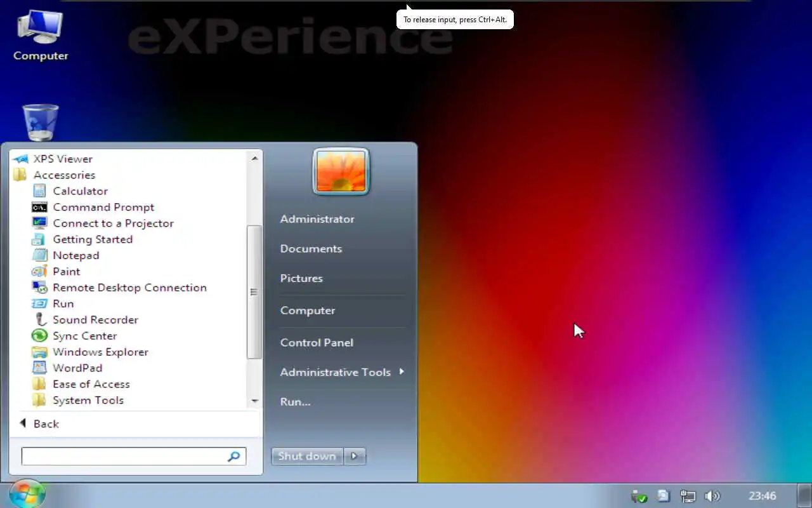812x508 pixels.
Task: Expand Administrative Tools submenu arrow
Action: coord(402,371)
